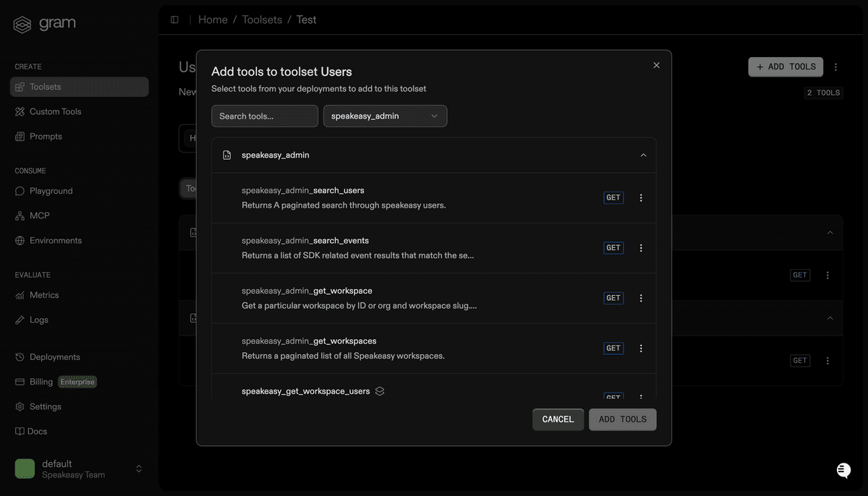Screen dimensions: 868x496
Task: Click the Search tools input field
Action: [264, 116]
